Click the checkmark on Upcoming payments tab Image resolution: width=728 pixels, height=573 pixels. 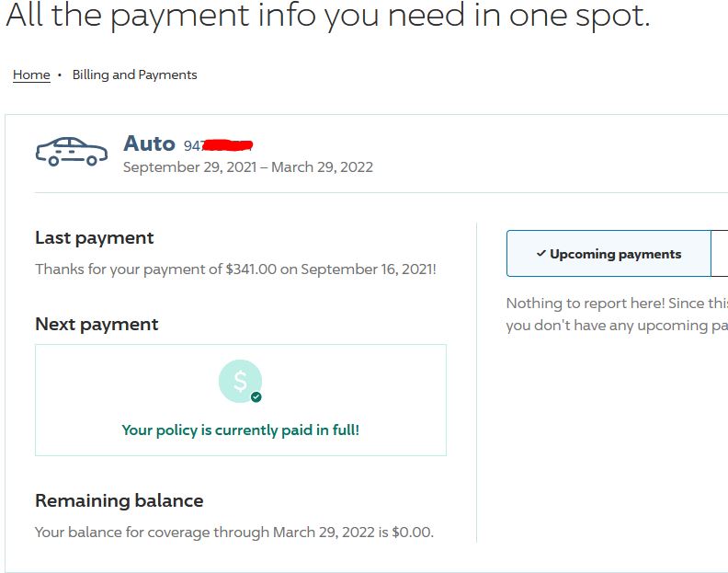[540, 253]
